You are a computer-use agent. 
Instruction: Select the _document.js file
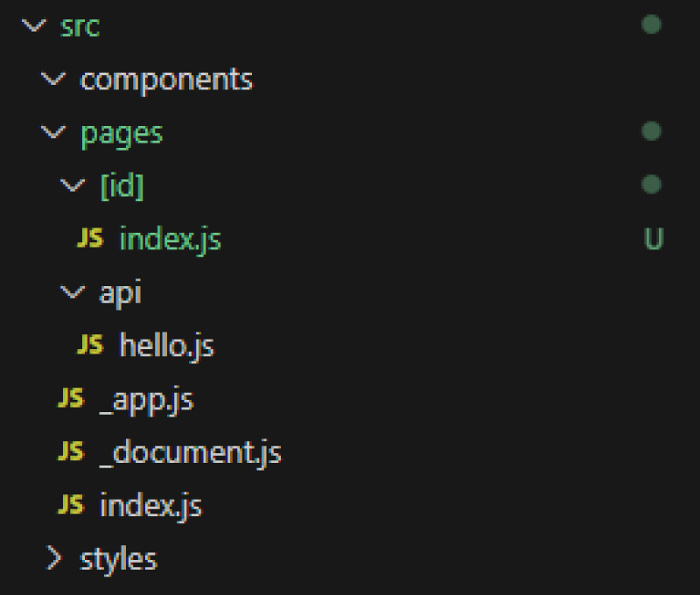(x=192, y=452)
